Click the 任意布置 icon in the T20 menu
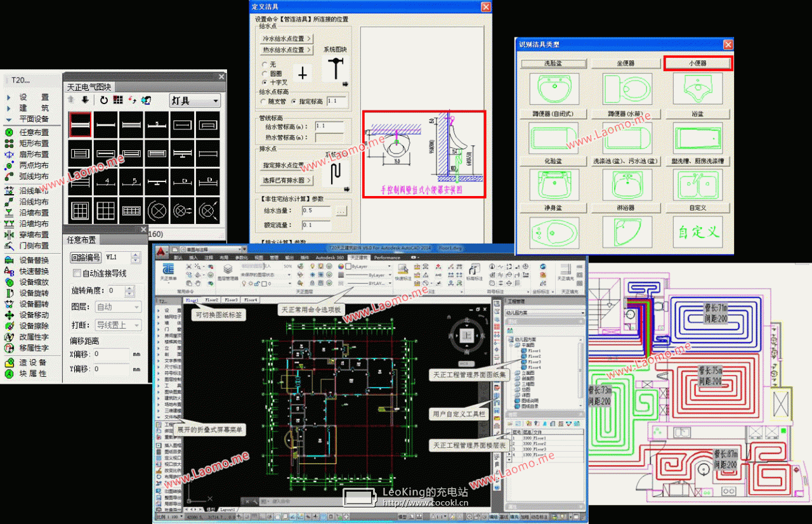 pos(9,133)
